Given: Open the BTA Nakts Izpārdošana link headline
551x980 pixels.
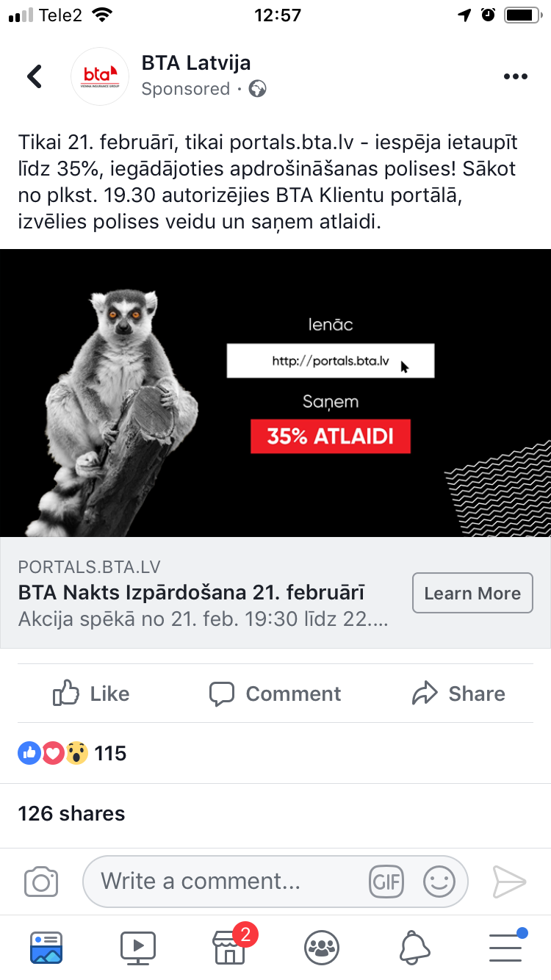Looking at the screenshot, I should [x=191, y=593].
